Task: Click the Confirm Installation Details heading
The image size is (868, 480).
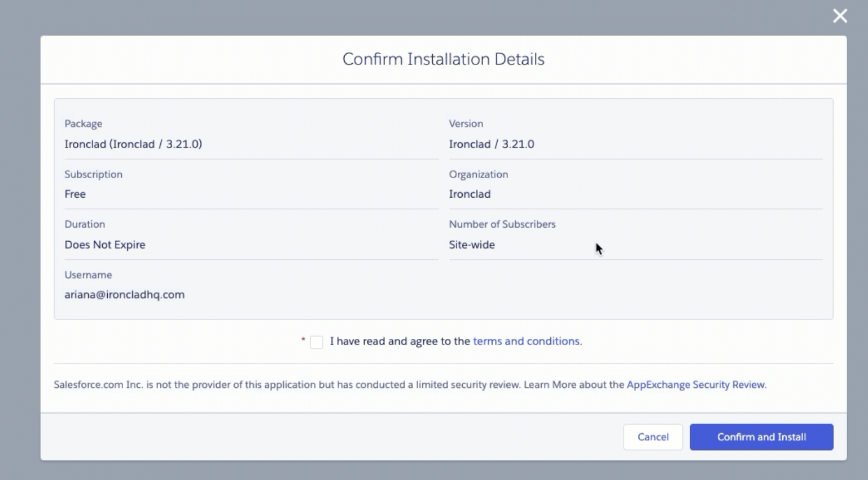Action: tap(444, 59)
